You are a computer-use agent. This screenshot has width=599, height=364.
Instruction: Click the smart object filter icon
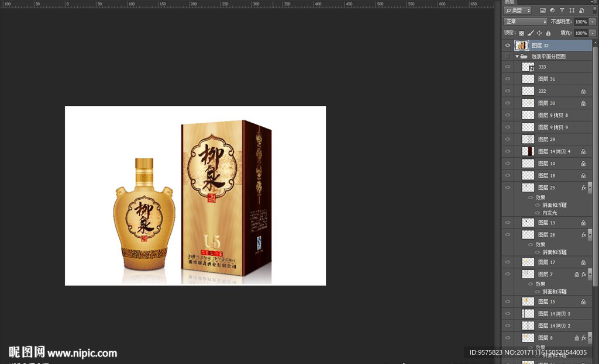[581, 11]
